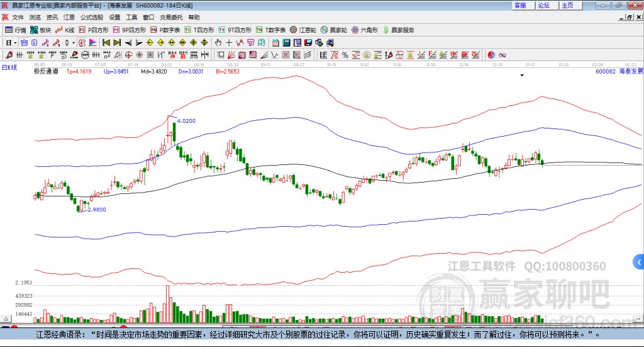Click the volume pane triangle button
Viewport: 644px width, 347px height.
point(6,319)
